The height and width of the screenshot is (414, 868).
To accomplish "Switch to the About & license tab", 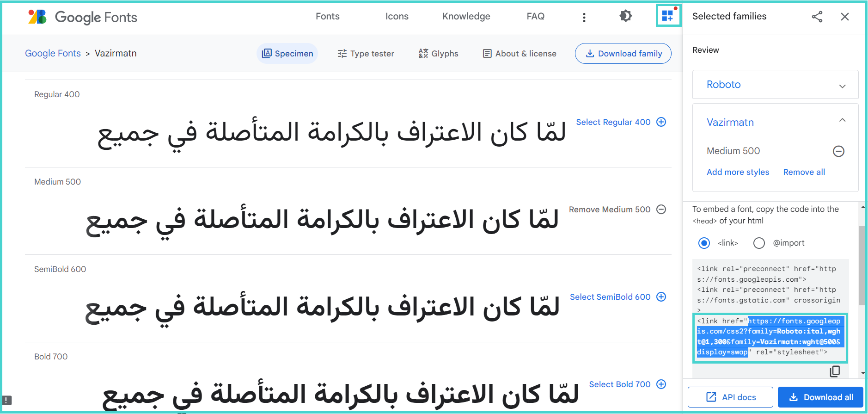I will [x=520, y=54].
